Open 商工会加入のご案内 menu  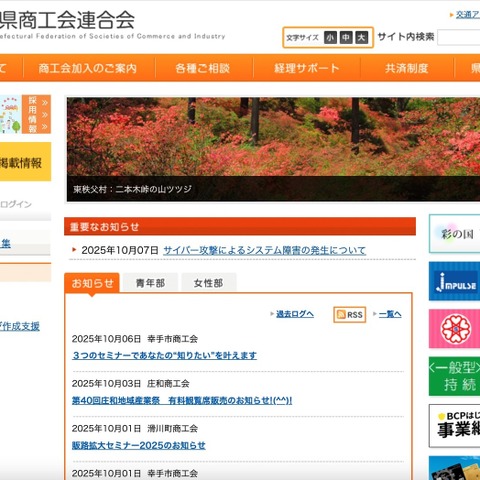[88, 68]
